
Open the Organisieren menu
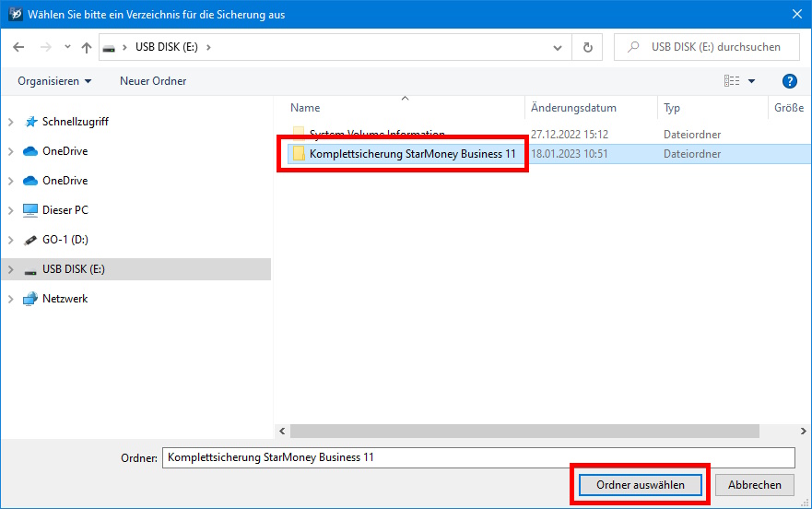coord(54,81)
